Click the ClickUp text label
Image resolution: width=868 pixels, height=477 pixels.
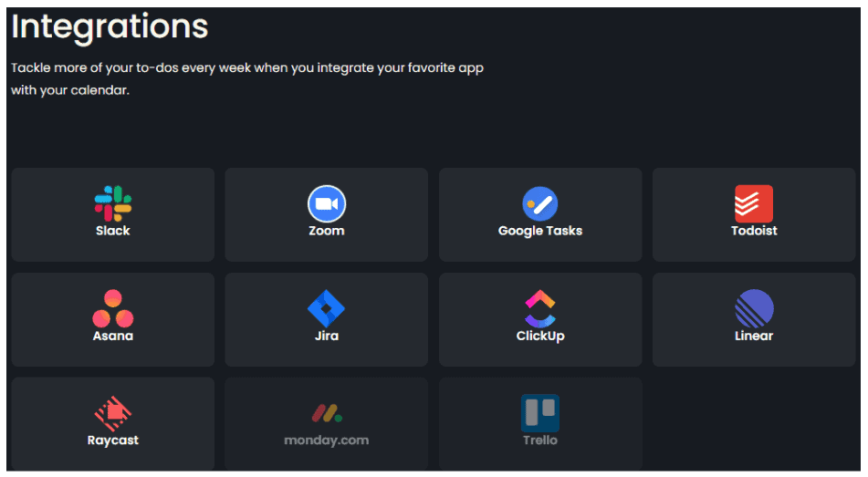click(x=540, y=336)
